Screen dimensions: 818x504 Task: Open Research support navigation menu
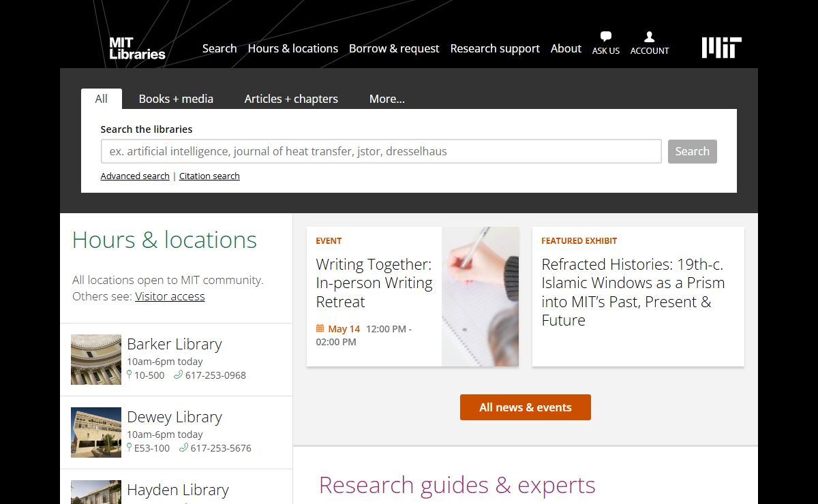495,48
